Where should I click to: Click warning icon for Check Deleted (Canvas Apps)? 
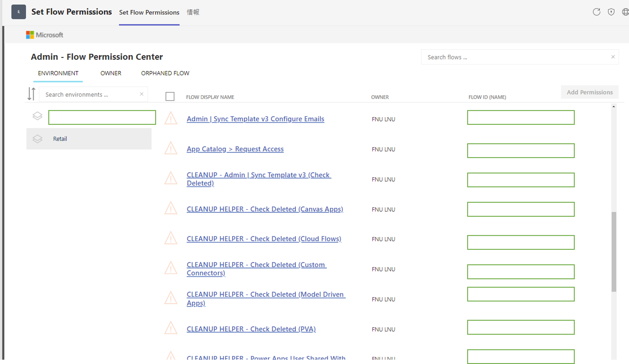point(171,208)
